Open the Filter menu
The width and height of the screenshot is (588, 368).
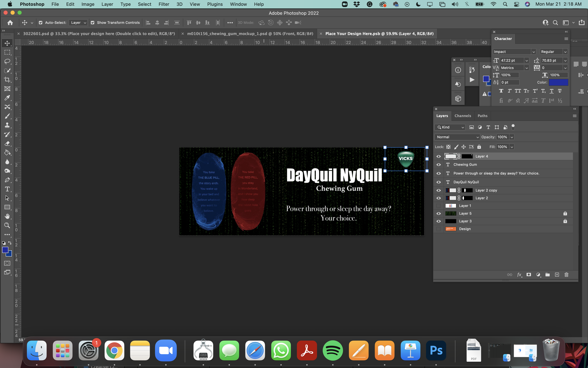coord(164,4)
